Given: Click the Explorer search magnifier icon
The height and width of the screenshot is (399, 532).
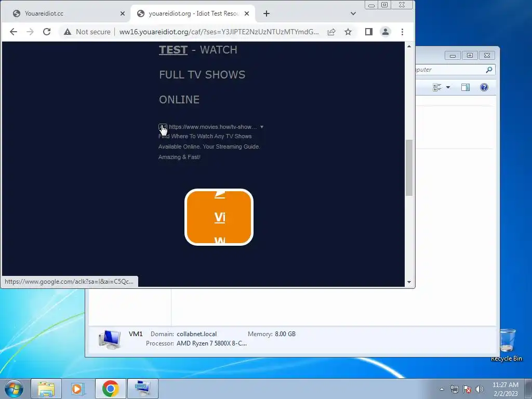Looking at the screenshot, I should click(x=489, y=70).
